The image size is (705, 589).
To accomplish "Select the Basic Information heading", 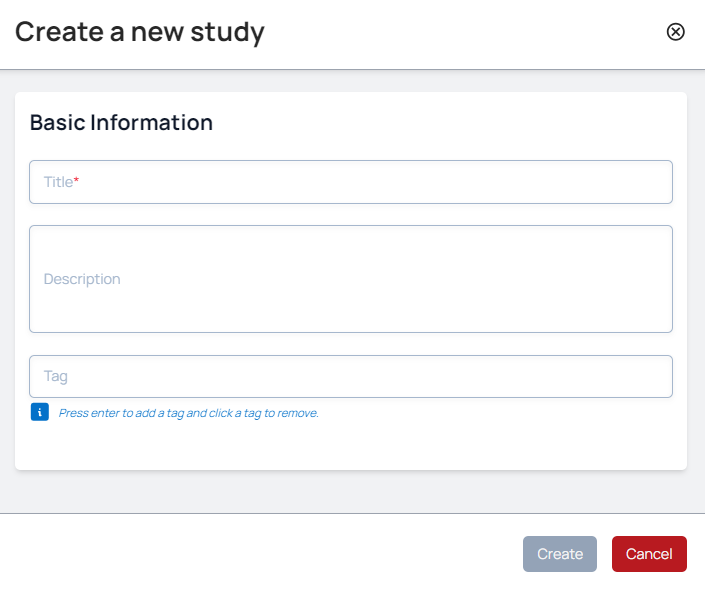I will coord(121,123).
